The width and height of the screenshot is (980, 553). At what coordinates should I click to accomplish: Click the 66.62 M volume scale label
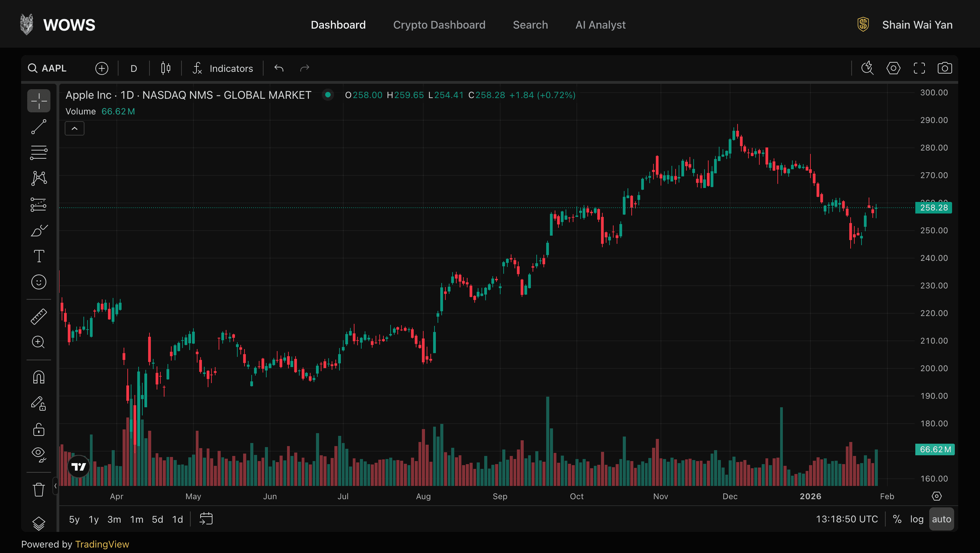coord(934,449)
